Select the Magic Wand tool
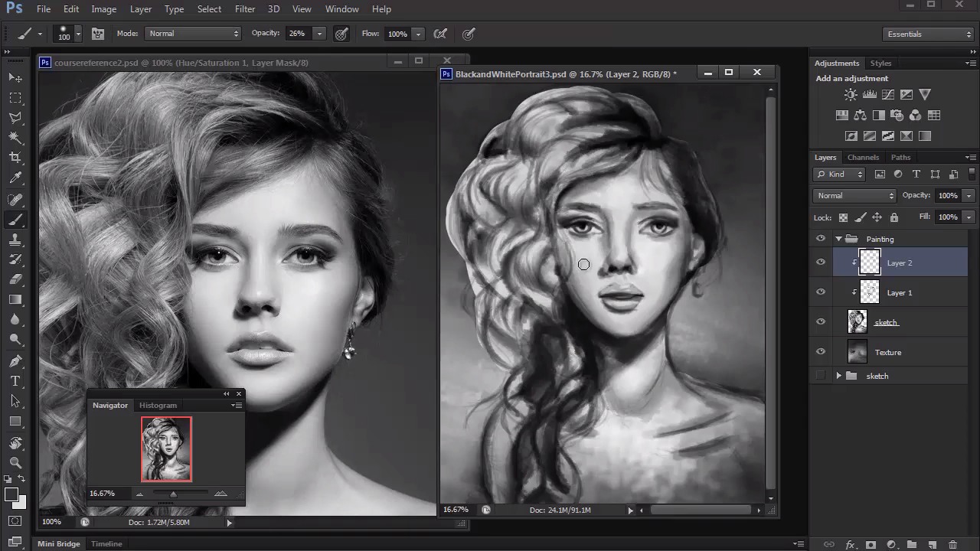Screen dimensions: 980x551 coord(15,138)
